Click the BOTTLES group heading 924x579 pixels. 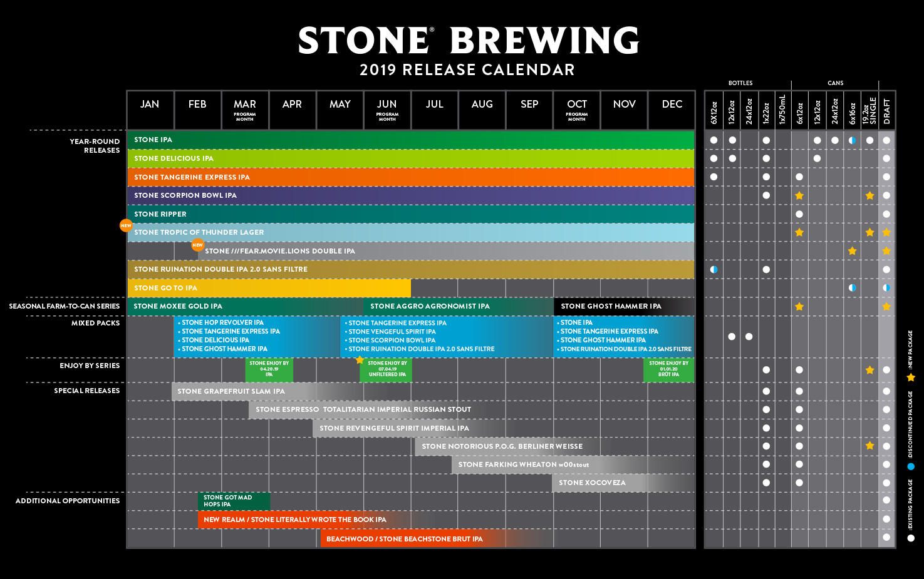[740, 83]
